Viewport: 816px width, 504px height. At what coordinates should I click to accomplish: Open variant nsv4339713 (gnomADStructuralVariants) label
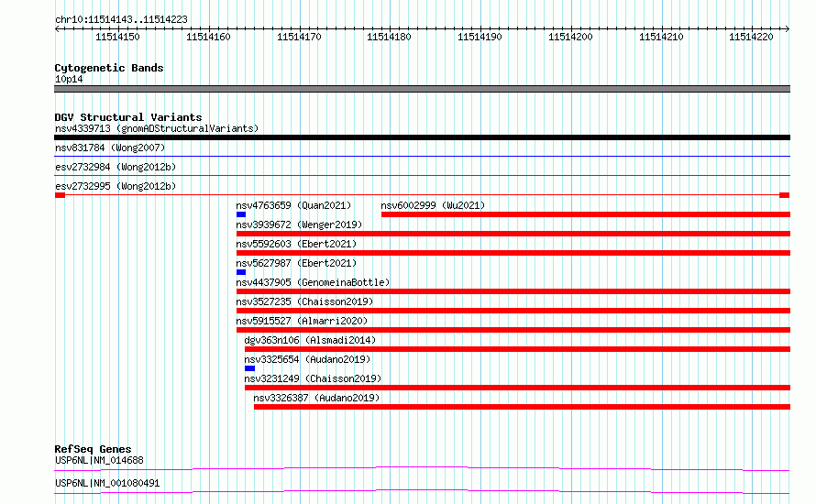click(157, 128)
